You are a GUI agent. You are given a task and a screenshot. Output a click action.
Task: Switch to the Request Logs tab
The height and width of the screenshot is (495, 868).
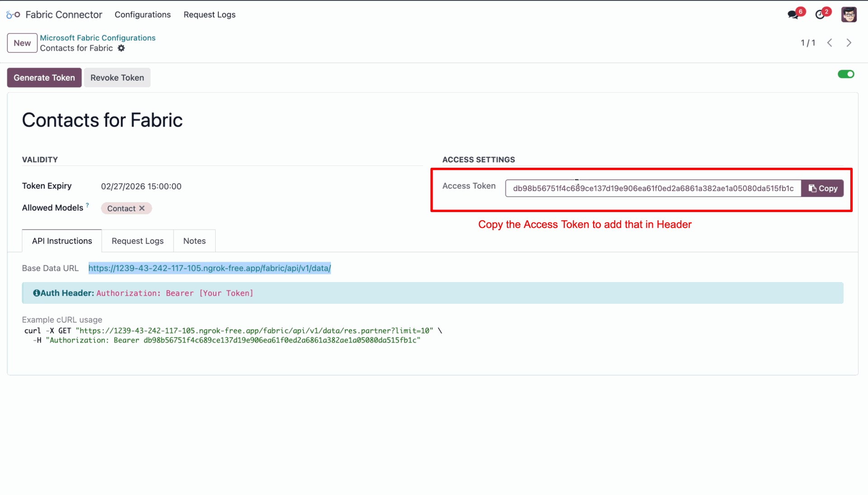click(137, 241)
